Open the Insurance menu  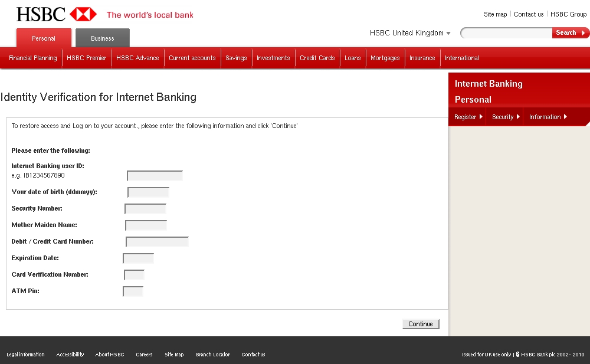pyautogui.click(x=422, y=58)
